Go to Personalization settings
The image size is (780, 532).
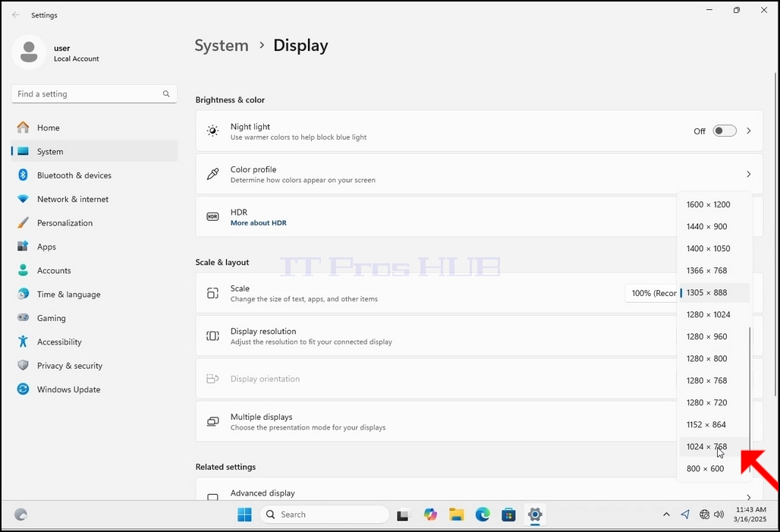tap(94, 223)
